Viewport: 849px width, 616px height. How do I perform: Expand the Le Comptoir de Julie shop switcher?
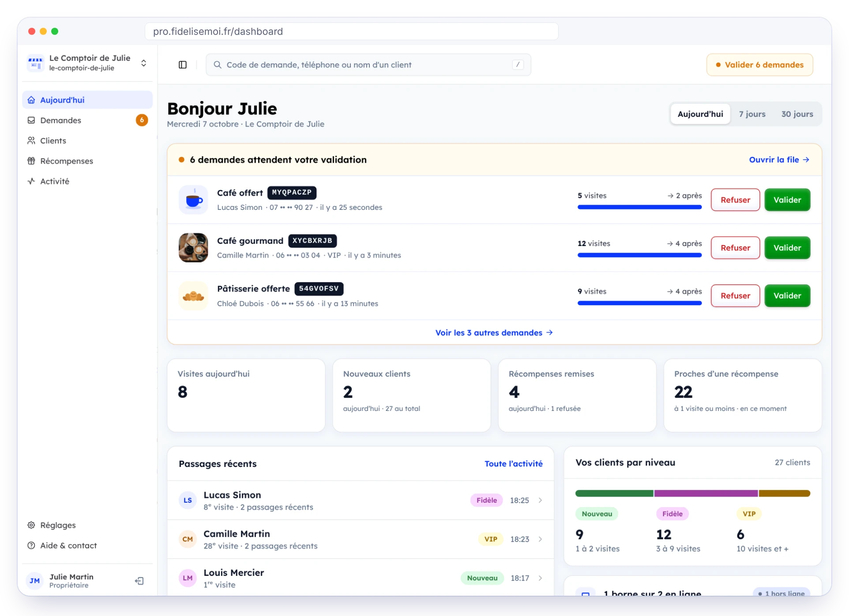click(x=143, y=63)
